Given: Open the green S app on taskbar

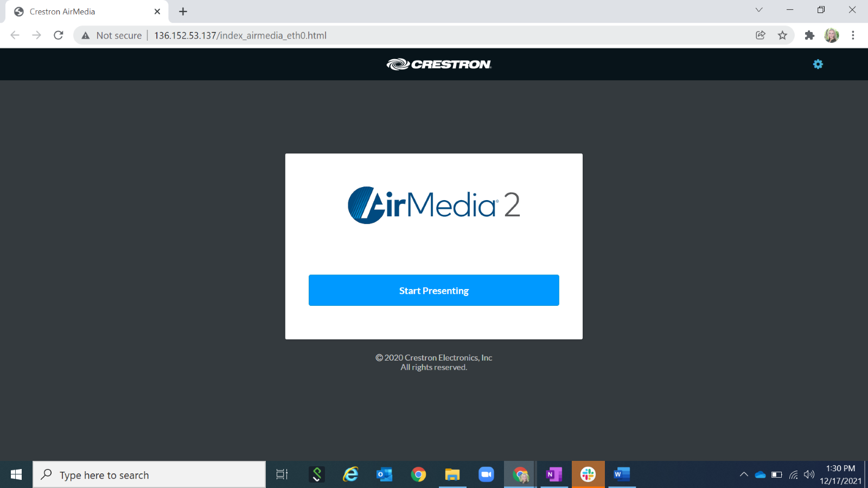Looking at the screenshot, I should [317, 474].
